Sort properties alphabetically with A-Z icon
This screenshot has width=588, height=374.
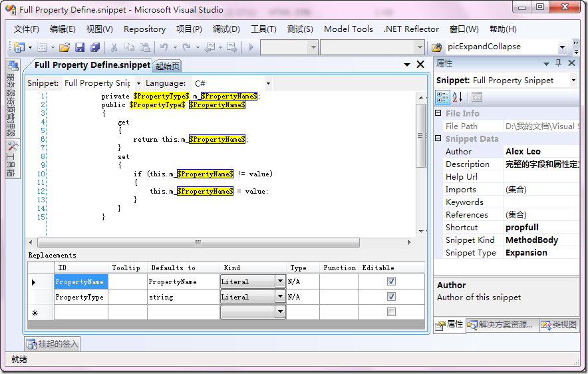click(x=458, y=97)
